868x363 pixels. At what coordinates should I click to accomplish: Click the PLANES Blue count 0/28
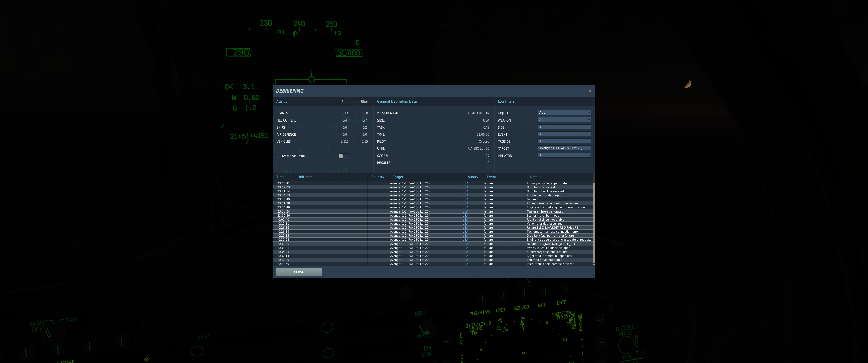point(365,113)
